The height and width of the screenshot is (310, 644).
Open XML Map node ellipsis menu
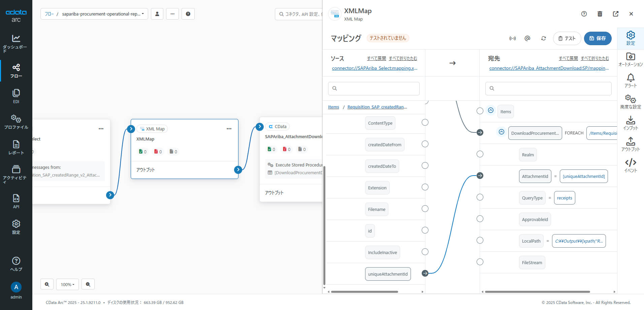pos(229,129)
